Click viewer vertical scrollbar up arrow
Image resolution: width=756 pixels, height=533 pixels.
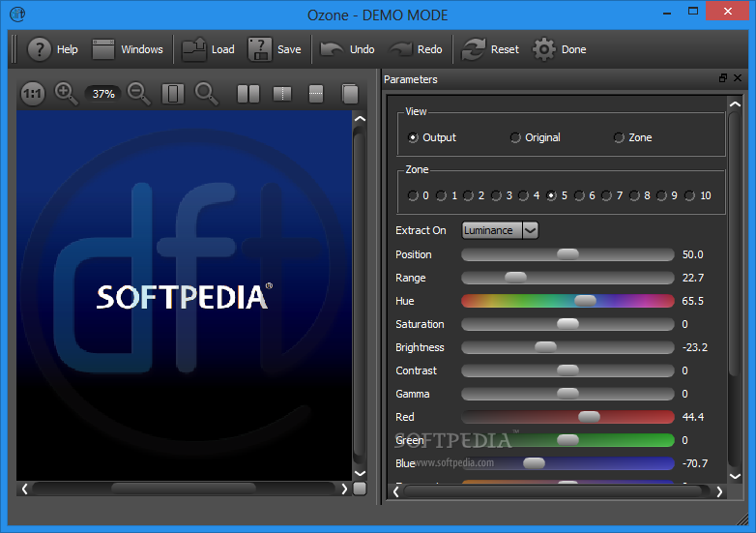tap(360, 119)
